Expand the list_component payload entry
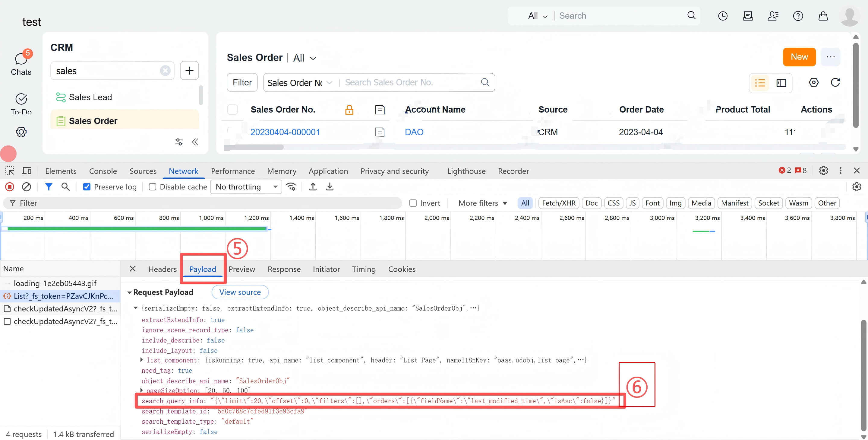868x440 pixels. tap(142, 360)
